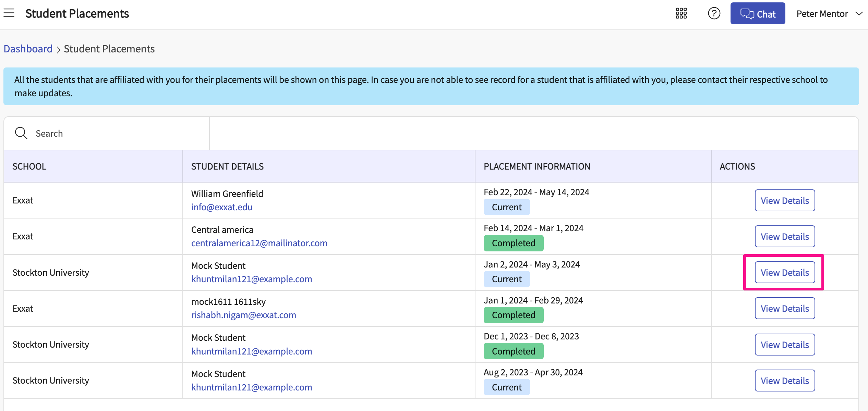Click the Placement Information column header
868x411 pixels.
[x=537, y=166]
